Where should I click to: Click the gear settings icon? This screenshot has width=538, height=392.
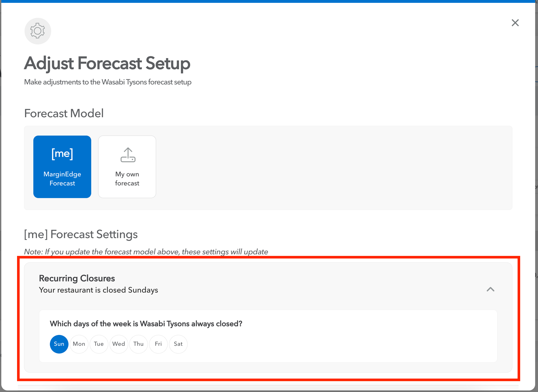(x=38, y=31)
